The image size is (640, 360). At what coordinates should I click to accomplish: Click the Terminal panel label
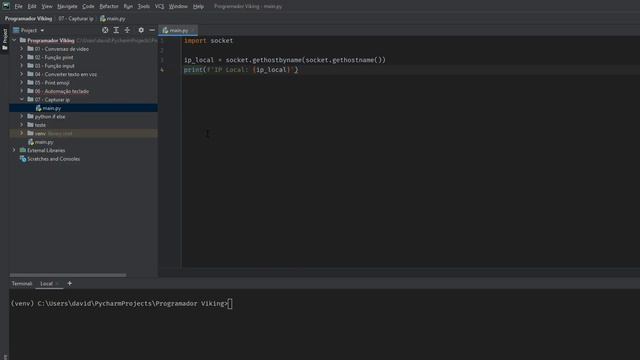[22, 284]
